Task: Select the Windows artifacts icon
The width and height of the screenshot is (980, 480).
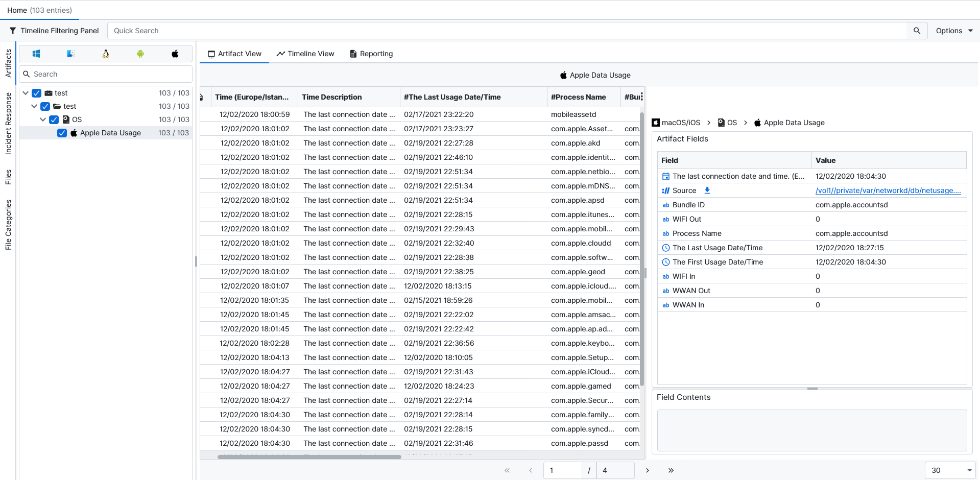Action: coord(36,54)
